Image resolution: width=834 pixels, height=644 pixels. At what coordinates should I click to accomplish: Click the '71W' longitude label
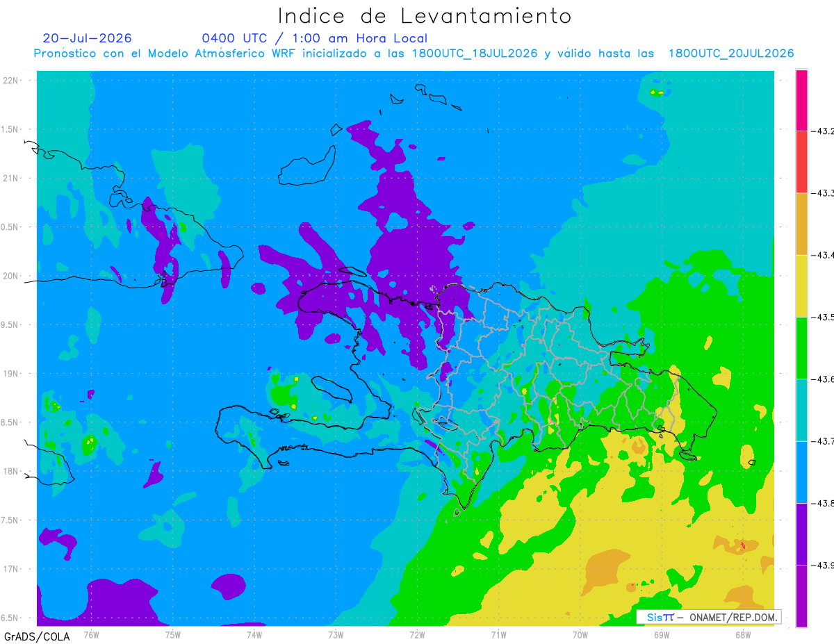point(498,634)
